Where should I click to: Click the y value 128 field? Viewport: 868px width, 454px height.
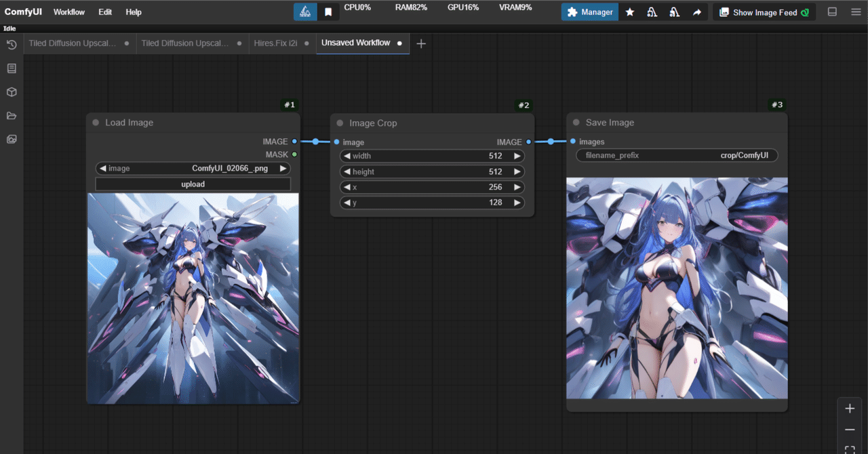[432, 203]
